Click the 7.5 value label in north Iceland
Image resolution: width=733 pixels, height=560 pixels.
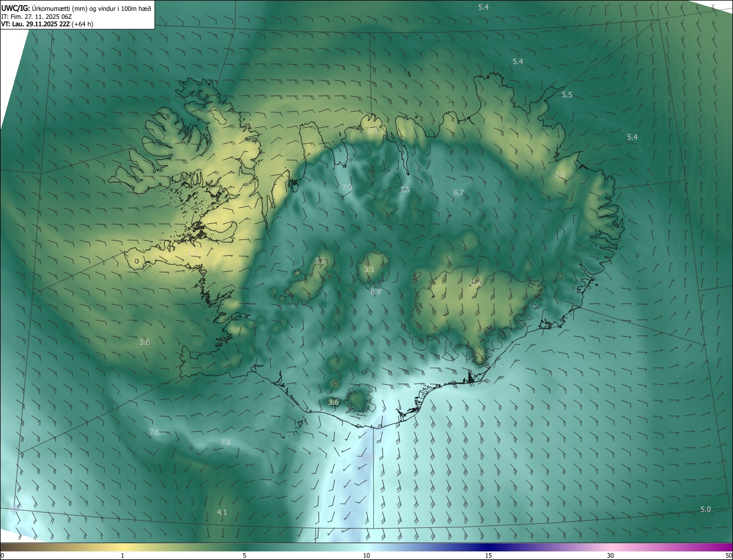(405, 190)
